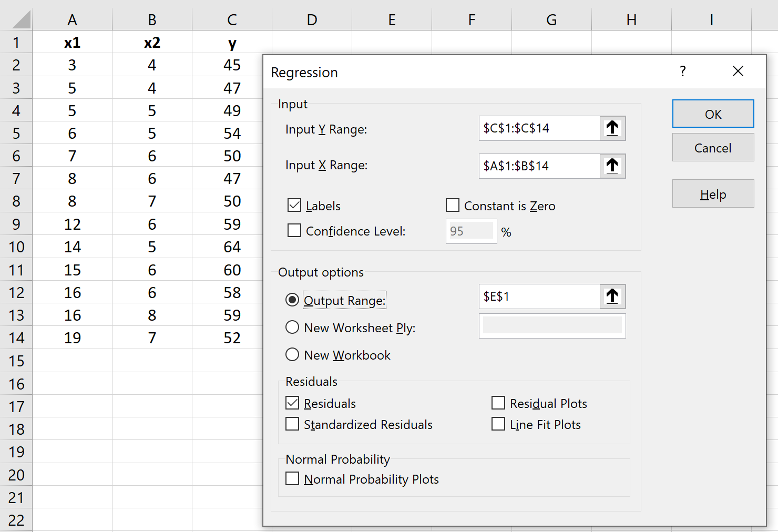778x532 pixels.
Task: Click the Input X Range field
Action: (539, 166)
